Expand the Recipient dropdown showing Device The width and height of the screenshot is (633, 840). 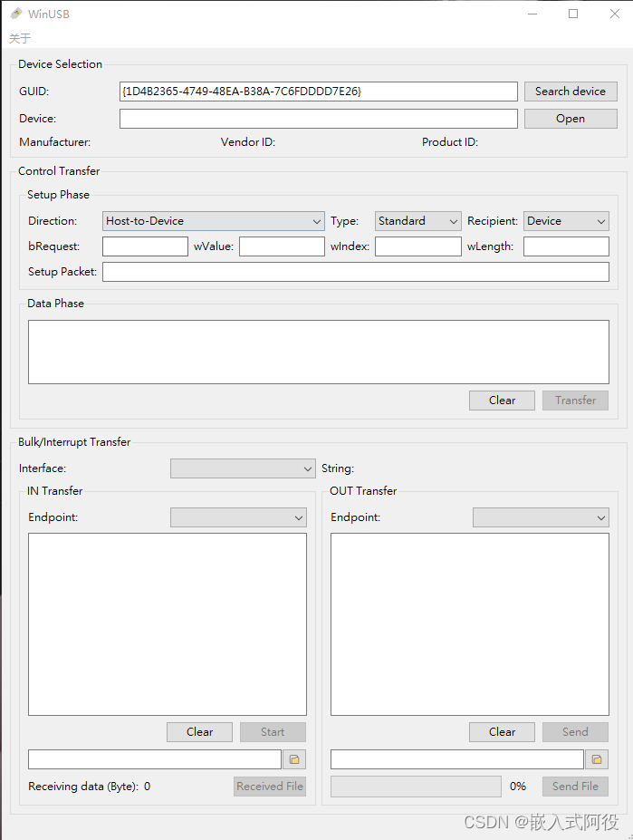pyautogui.click(x=566, y=221)
